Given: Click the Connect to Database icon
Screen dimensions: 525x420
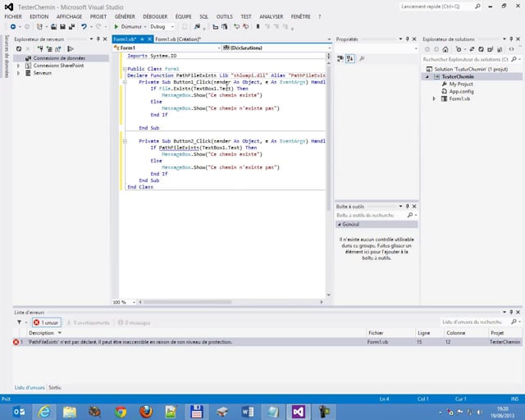Looking at the screenshot, I should click(x=40, y=49).
